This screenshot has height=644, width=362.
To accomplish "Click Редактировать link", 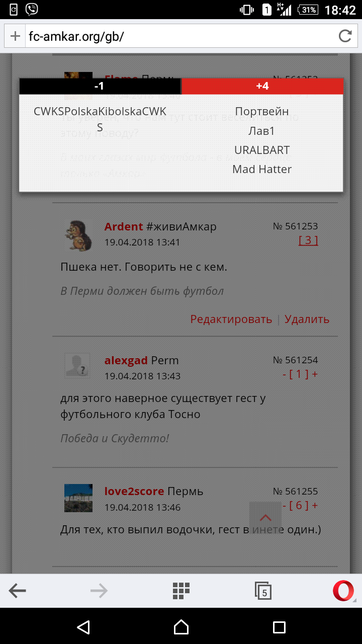I will [x=231, y=319].
